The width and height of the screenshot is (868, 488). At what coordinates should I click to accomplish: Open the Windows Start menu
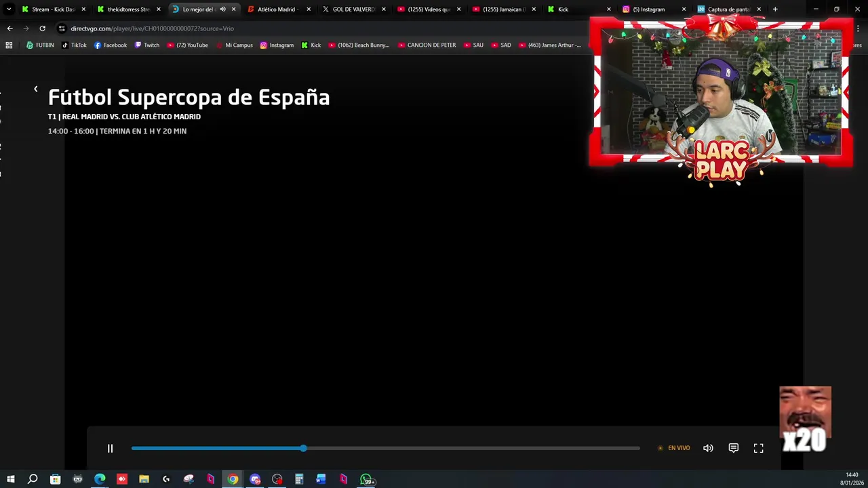pyautogui.click(x=10, y=479)
